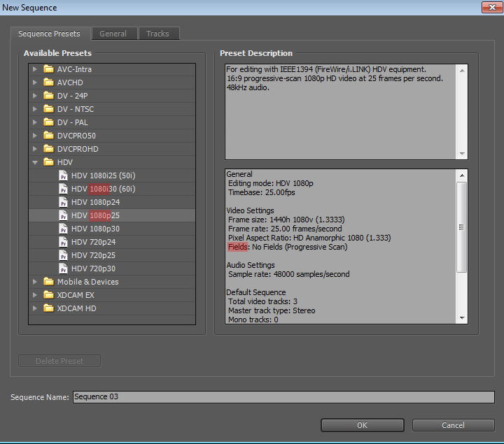Click the DVCPROHD folder icon
504x444 pixels.
(x=48, y=149)
